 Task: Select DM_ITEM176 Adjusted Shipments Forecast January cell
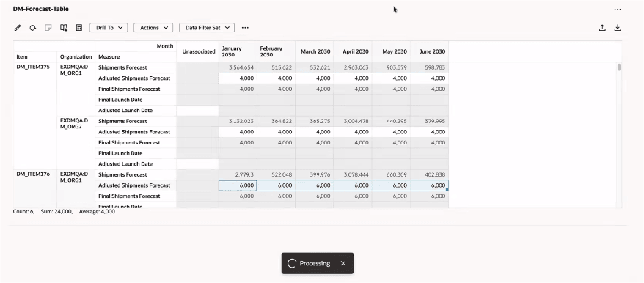(x=238, y=185)
